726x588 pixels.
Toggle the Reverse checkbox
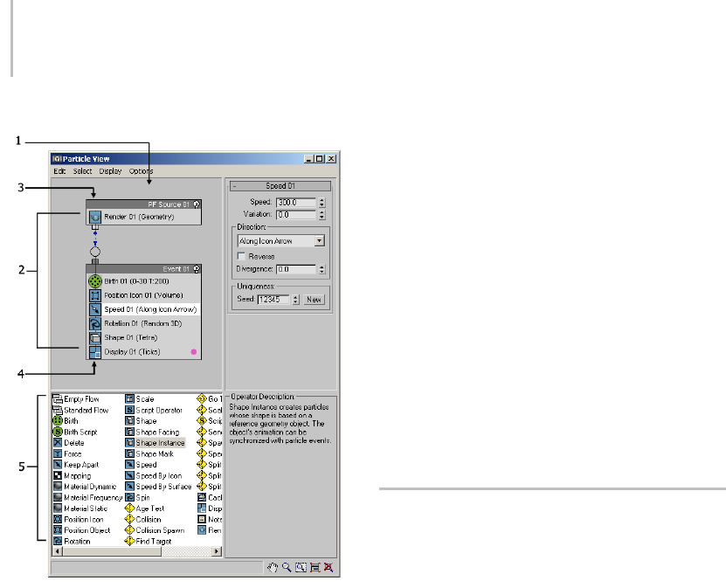point(241,256)
